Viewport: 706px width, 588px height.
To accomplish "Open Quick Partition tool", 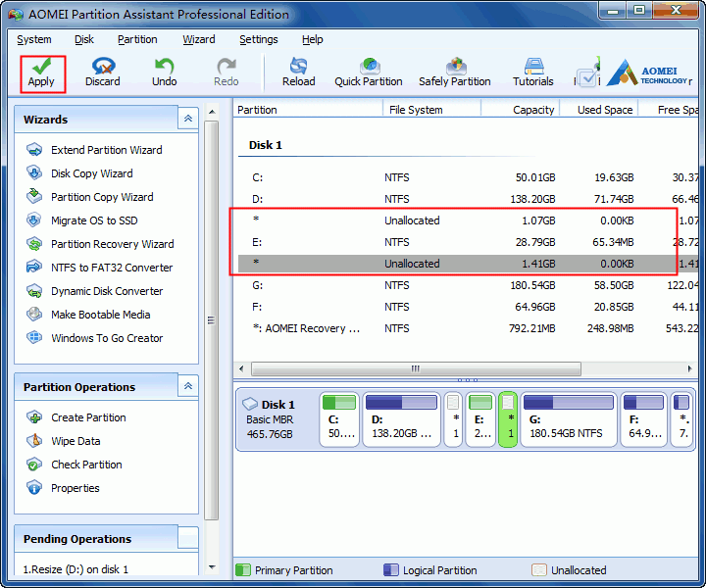I will [369, 73].
